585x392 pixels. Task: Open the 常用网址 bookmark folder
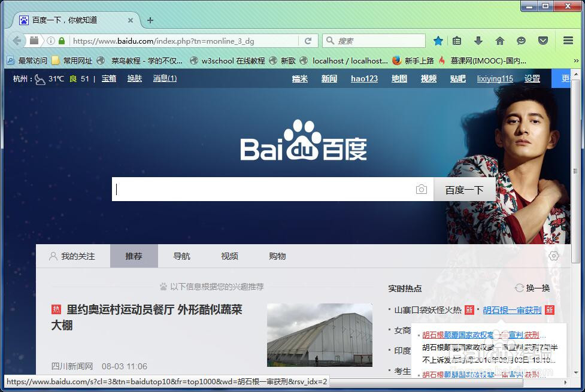72,61
